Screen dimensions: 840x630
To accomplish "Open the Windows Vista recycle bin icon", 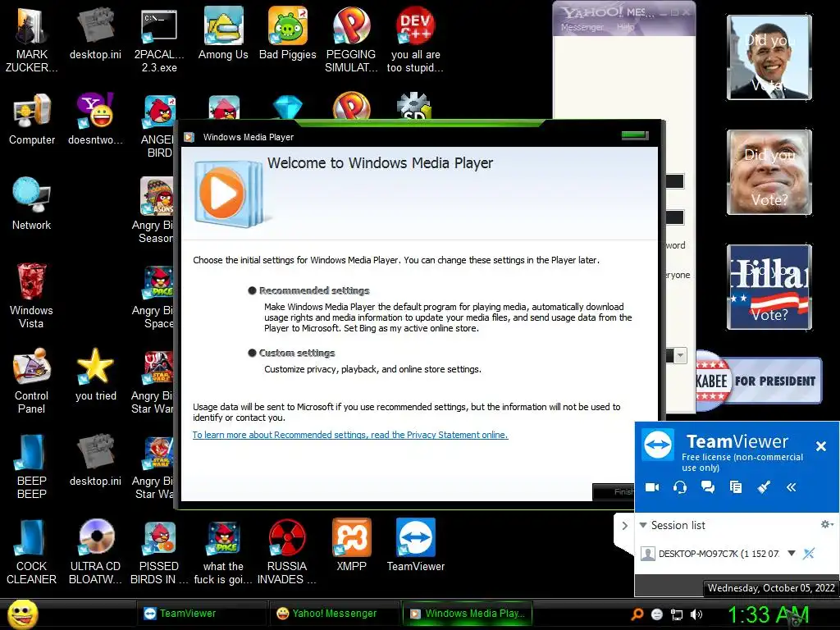I will coord(31,295).
